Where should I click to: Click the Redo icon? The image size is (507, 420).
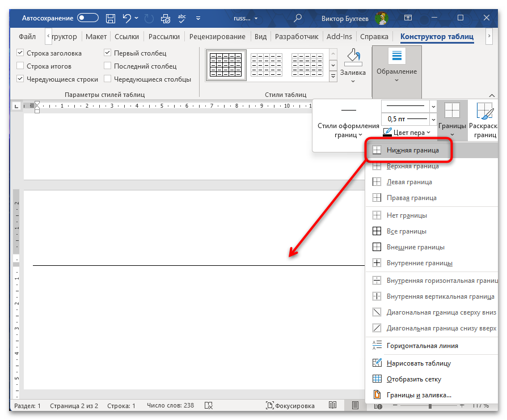[x=149, y=18]
